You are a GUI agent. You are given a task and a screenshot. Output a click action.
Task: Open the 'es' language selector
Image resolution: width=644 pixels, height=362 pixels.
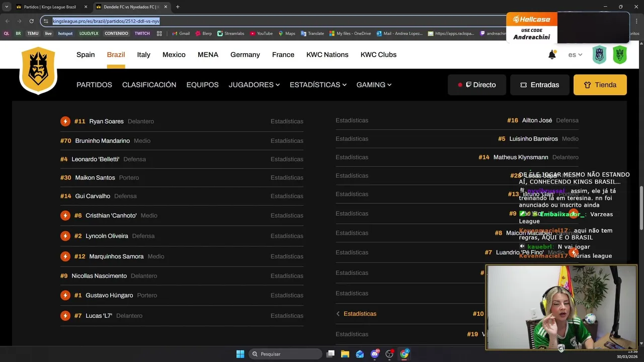point(575,55)
